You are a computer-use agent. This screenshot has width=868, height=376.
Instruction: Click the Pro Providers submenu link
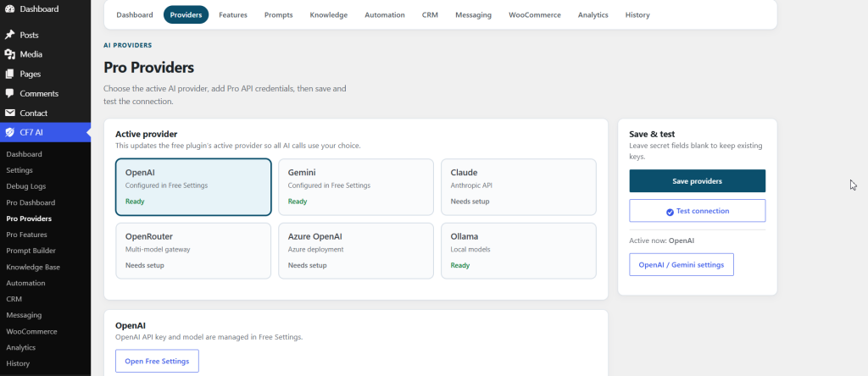(x=29, y=218)
